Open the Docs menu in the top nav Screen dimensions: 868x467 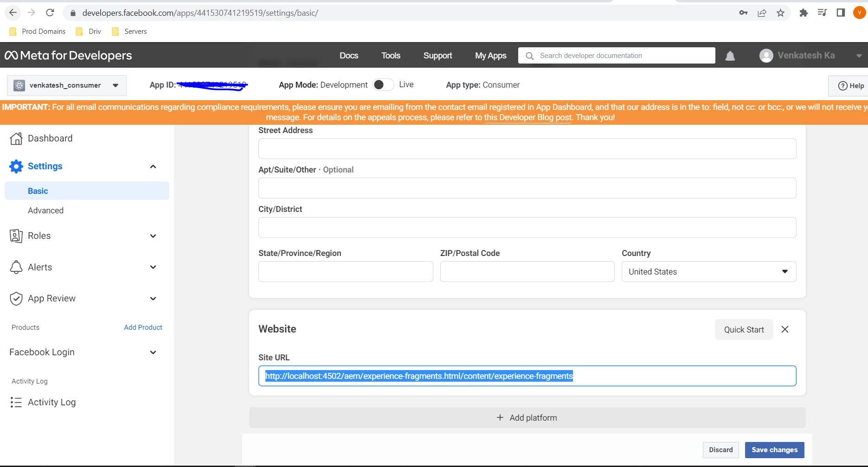[x=349, y=56]
